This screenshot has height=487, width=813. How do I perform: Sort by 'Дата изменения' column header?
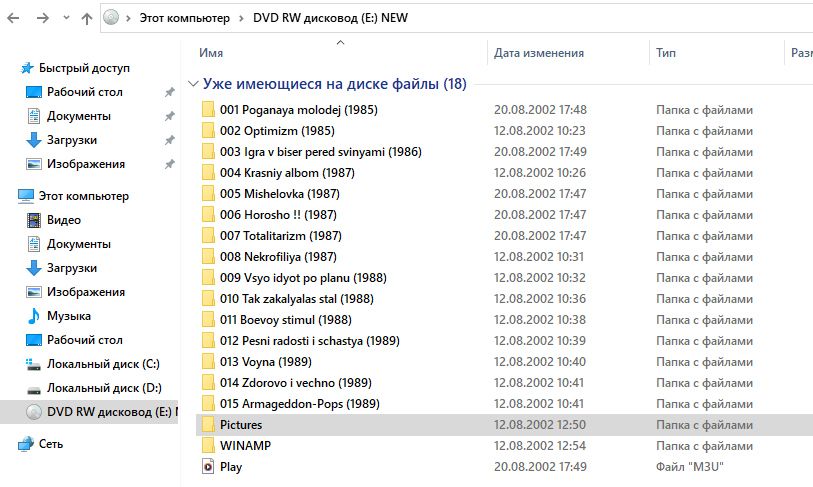tap(539, 53)
